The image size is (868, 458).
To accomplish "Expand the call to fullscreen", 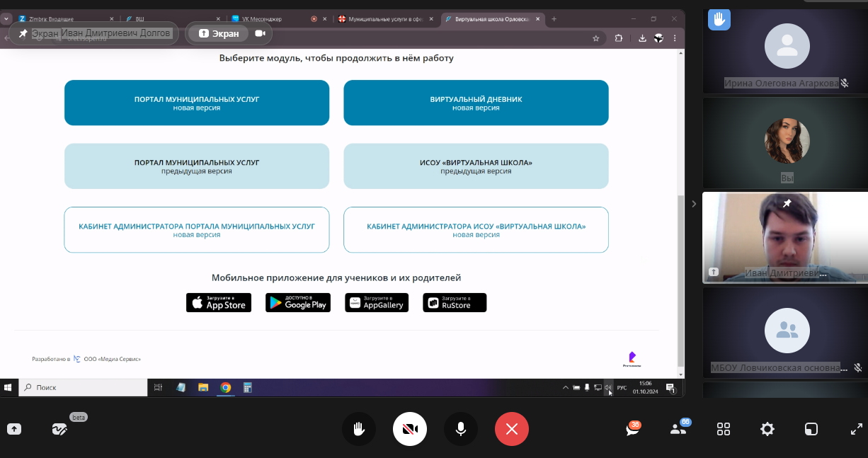I will pos(856,429).
